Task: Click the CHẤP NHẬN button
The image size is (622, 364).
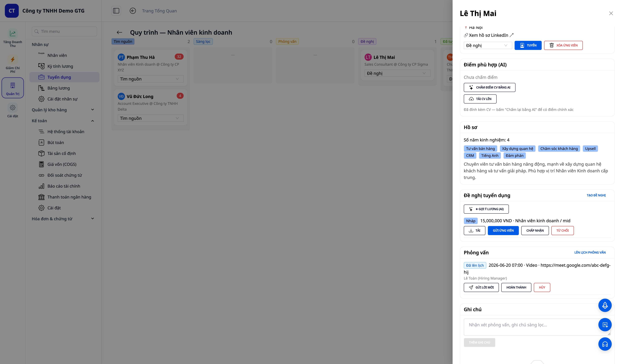Action: 535,230
